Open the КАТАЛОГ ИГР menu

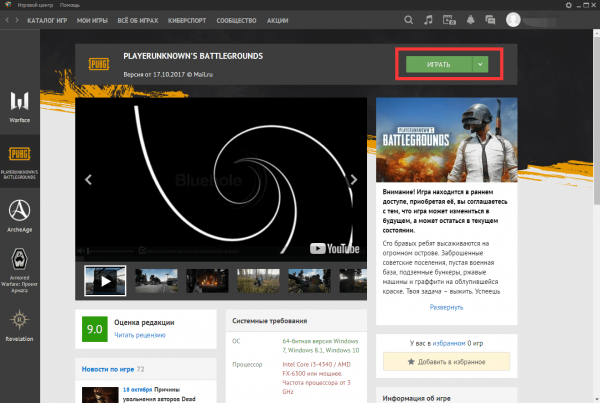click(47, 20)
